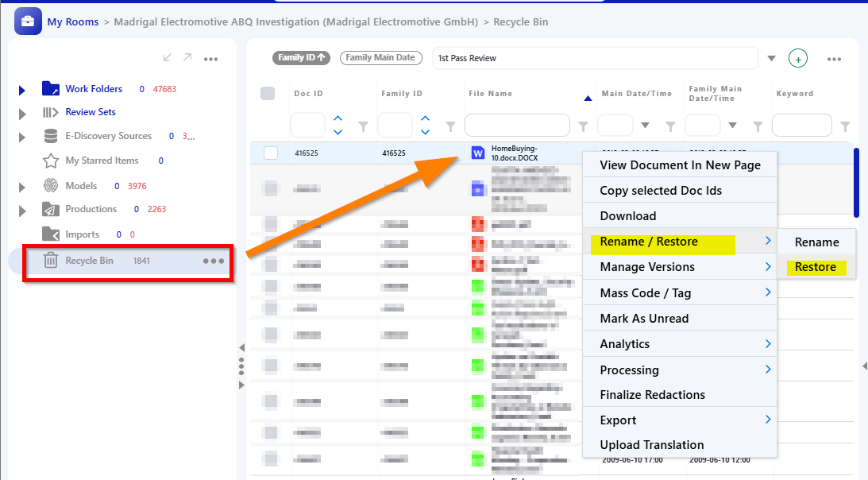
Task: Click the My Starred Items star icon
Action: click(50, 161)
